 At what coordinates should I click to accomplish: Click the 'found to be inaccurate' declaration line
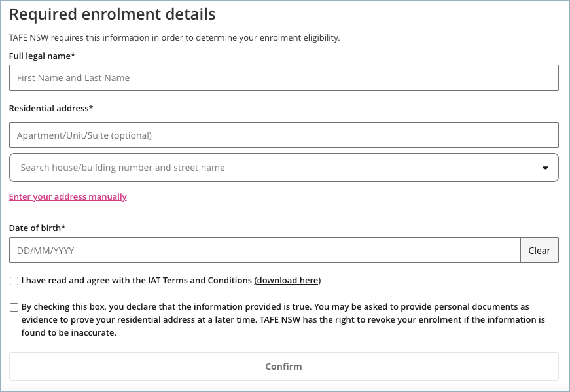coord(69,332)
